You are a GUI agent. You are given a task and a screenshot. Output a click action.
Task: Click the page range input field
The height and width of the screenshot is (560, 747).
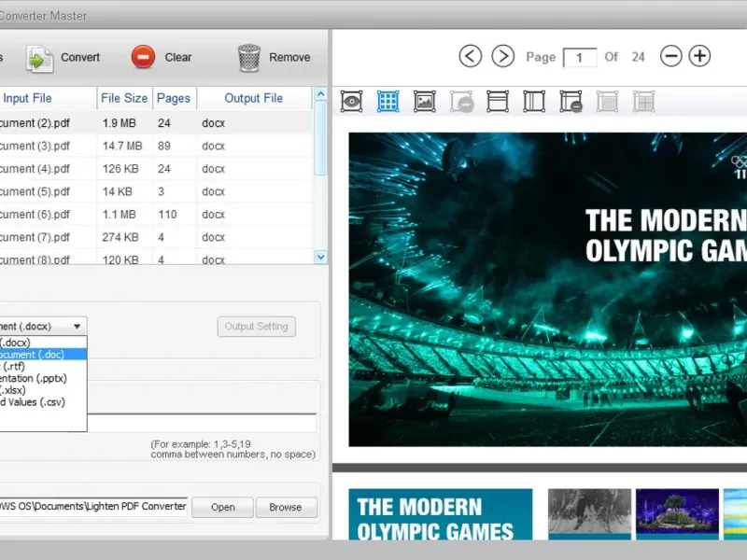[202, 423]
